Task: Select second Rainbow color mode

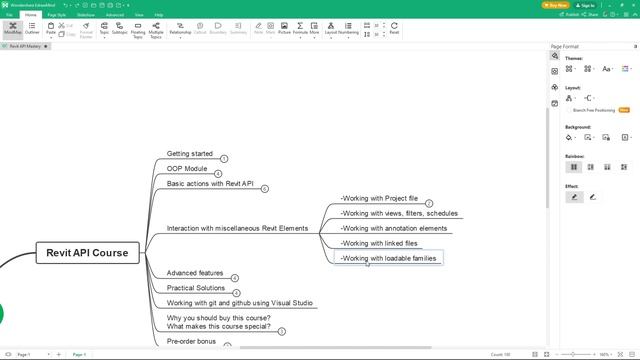Action: pyautogui.click(x=591, y=167)
